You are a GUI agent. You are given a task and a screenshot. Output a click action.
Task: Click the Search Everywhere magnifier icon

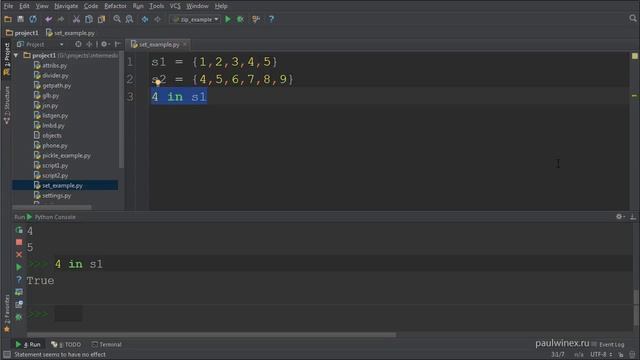(x=633, y=18)
